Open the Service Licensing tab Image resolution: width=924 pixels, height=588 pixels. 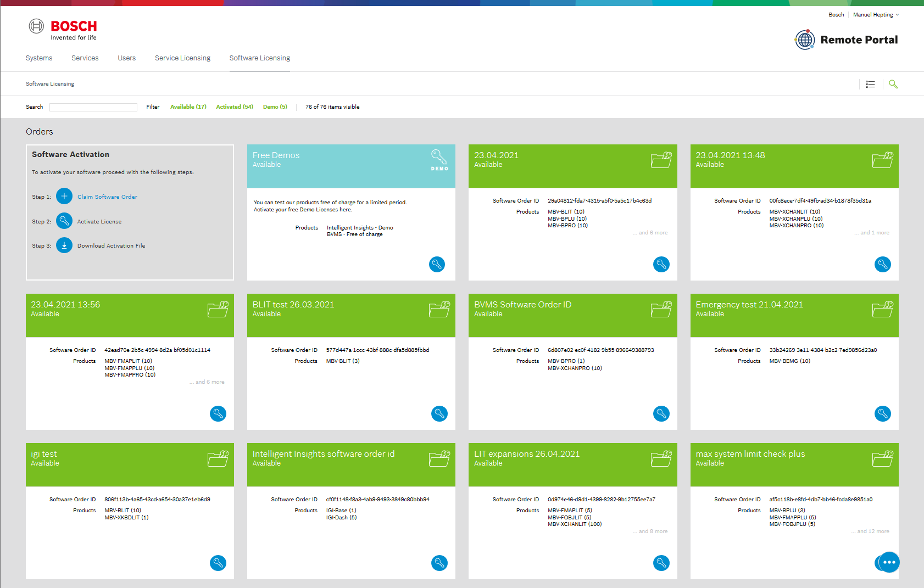coord(182,58)
